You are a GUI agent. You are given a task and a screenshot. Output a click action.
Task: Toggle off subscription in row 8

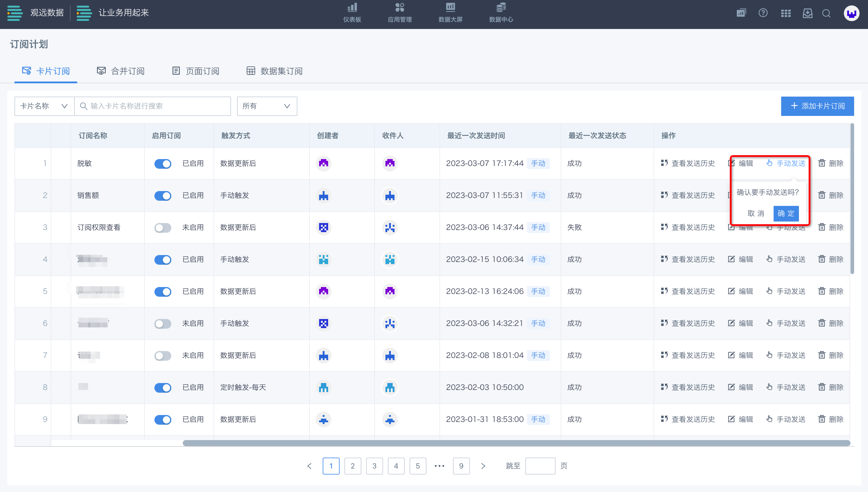pos(163,388)
